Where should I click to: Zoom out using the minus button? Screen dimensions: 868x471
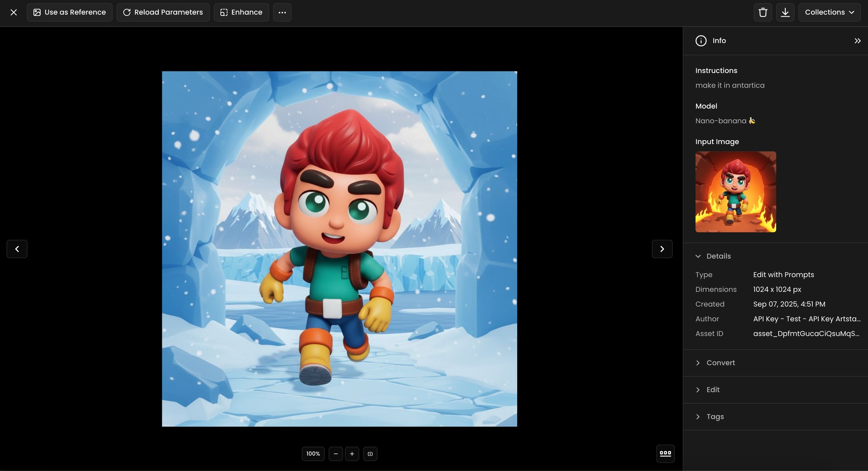[x=335, y=454]
